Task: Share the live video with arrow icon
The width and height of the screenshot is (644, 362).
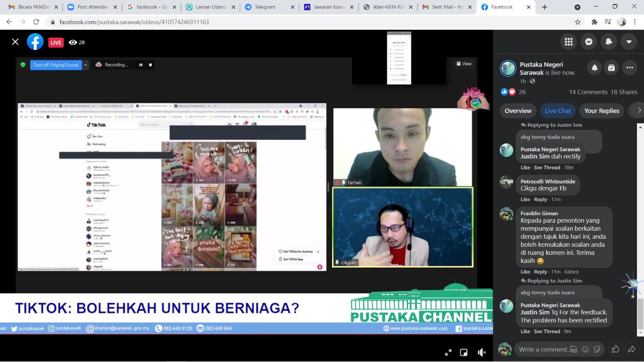Action: (x=632, y=349)
